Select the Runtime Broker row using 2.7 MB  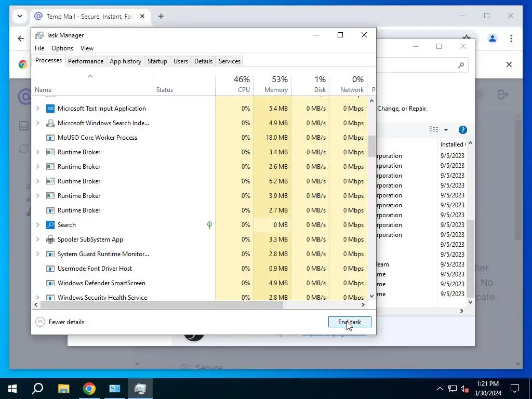199,210
